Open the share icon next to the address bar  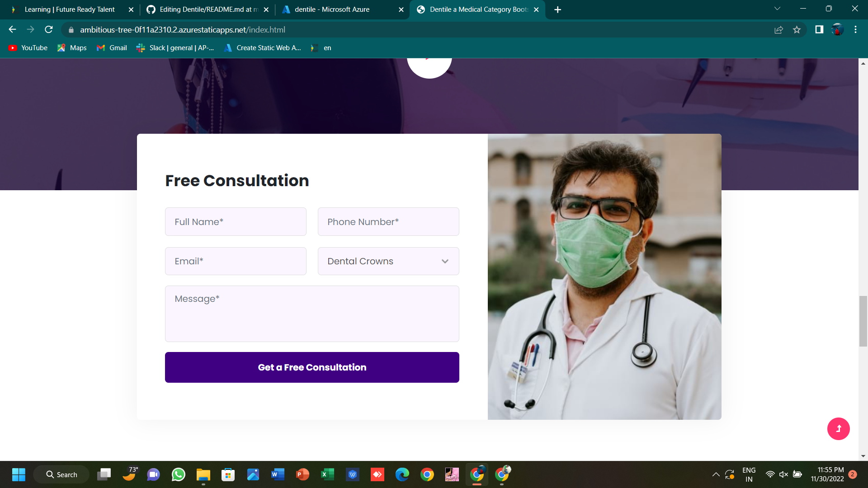click(x=778, y=29)
